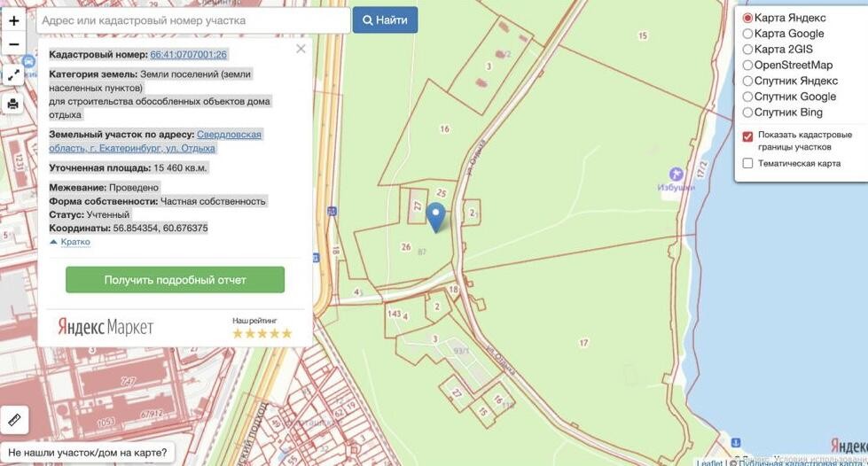Select Карта Яндекс radio option
This screenshot has height=466, width=868.
point(747,19)
